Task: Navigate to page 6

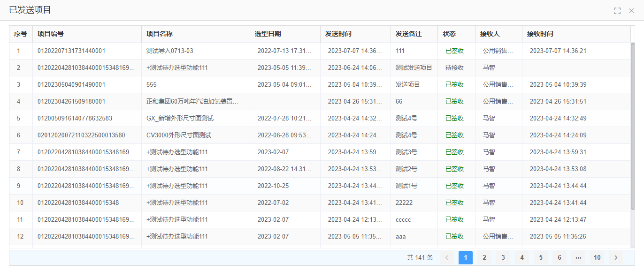Action: click(x=560, y=258)
